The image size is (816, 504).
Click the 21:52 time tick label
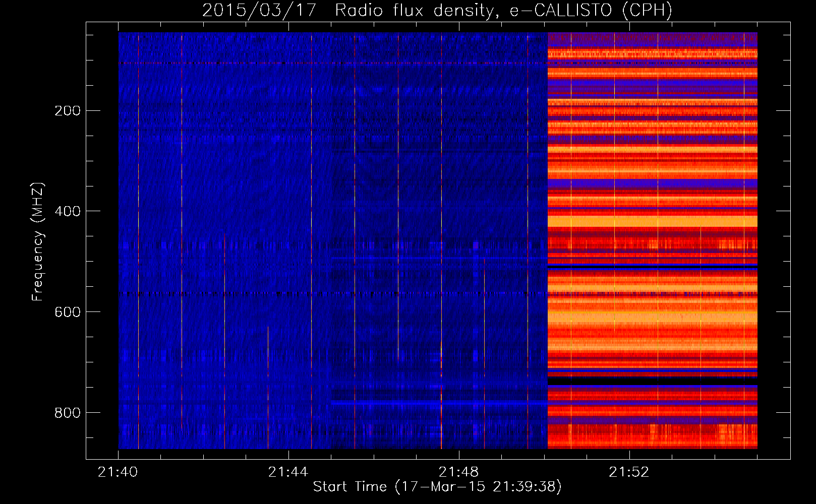tap(629, 472)
